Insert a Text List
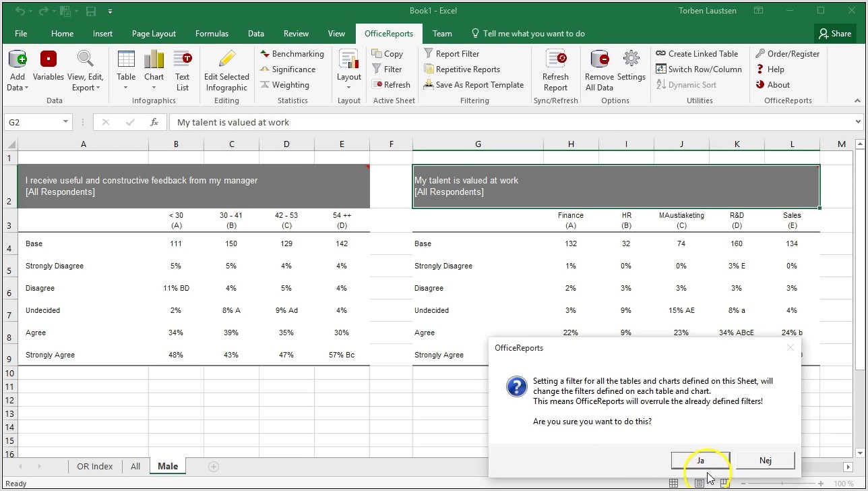 point(183,70)
